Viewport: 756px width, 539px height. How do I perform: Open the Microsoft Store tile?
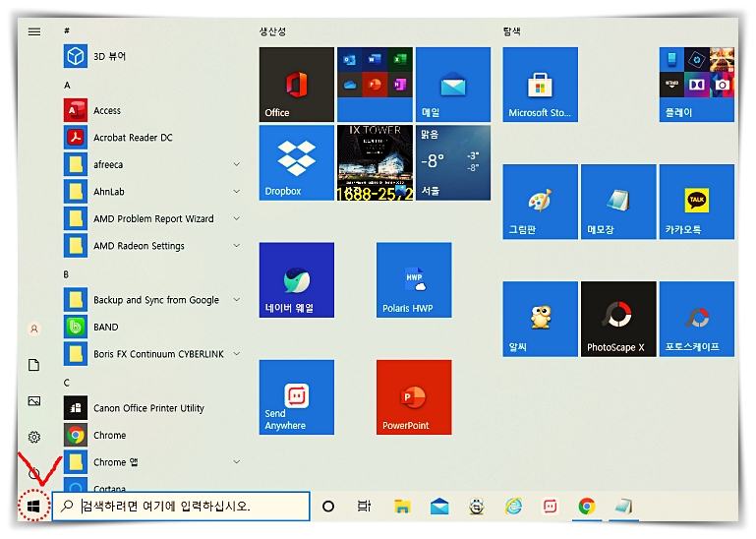tap(540, 85)
